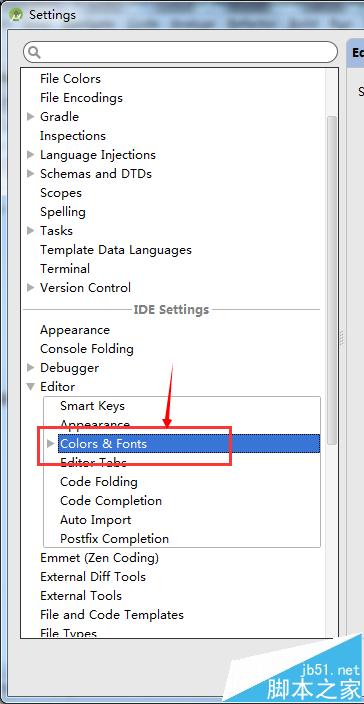Expand the Debugger settings arrow

pyautogui.click(x=31, y=368)
